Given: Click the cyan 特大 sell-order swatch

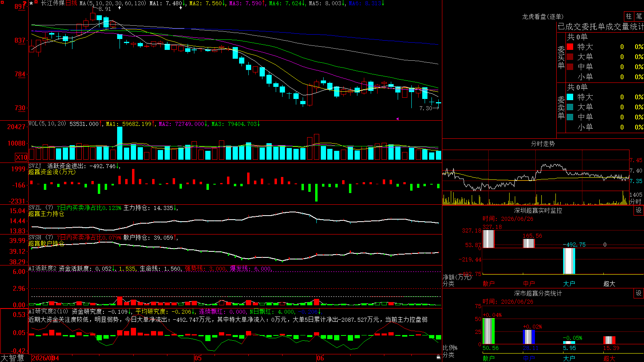Looking at the screenshot, I should click(x=570, y=97).
